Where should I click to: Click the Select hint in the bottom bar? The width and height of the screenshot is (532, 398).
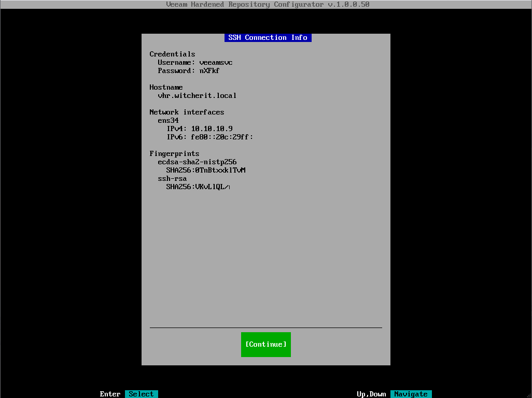pos(141,394)
